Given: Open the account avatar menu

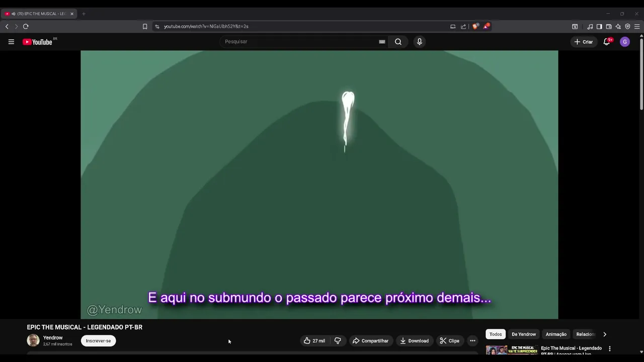Looking at the screenshot, I should pyautogui.click(x=625, y=42).
